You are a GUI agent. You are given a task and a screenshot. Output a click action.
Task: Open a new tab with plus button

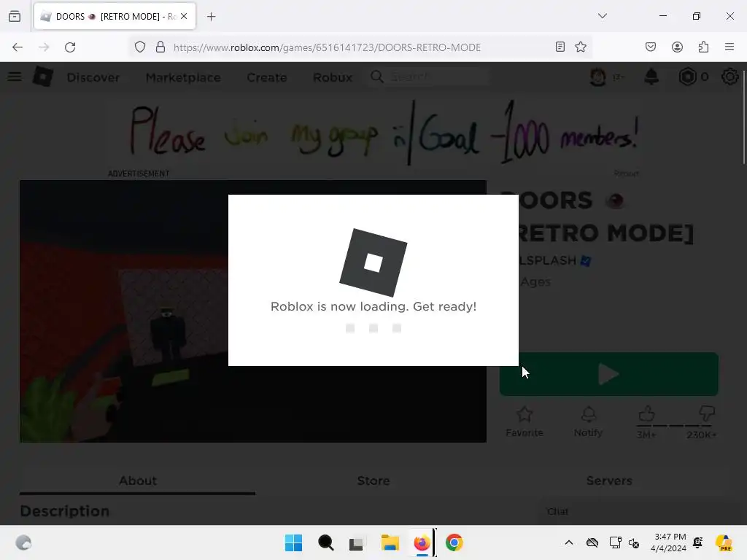click(x=212, y=17)
